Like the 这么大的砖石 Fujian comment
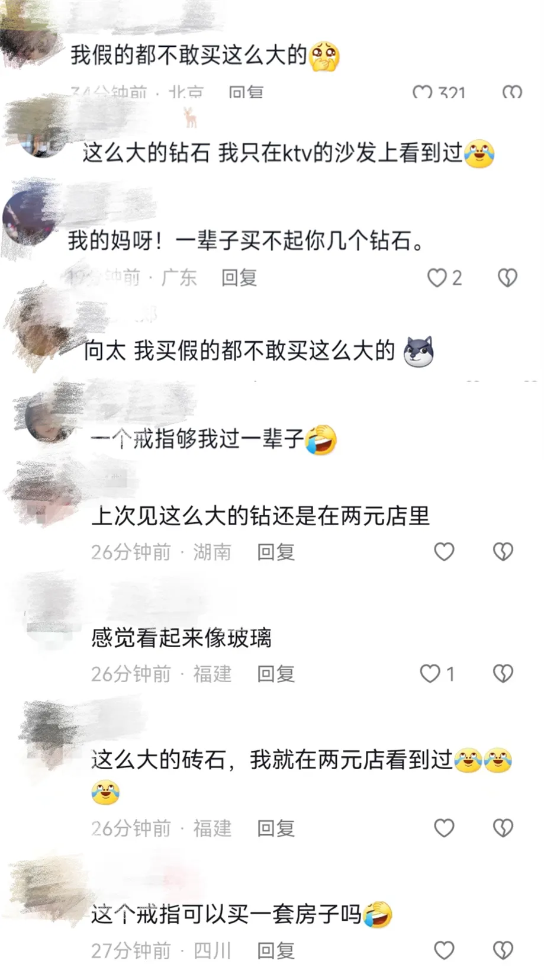The height and width of the screenshot is (980, 544). coord(444,828)
